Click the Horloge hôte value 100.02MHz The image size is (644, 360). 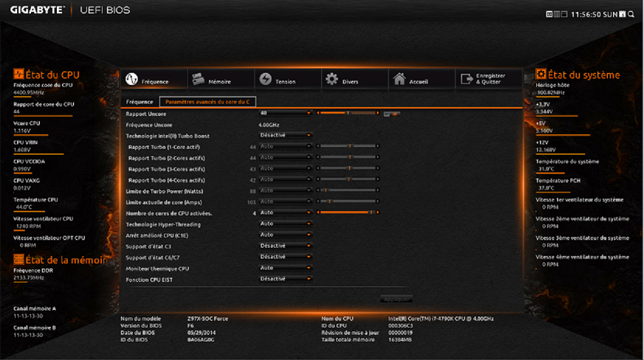(551, 93)
